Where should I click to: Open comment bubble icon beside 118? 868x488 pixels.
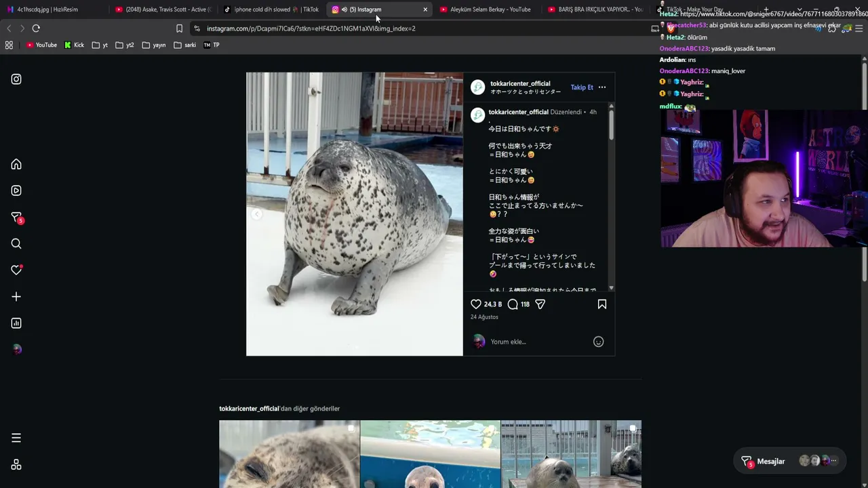coord(513,304)
